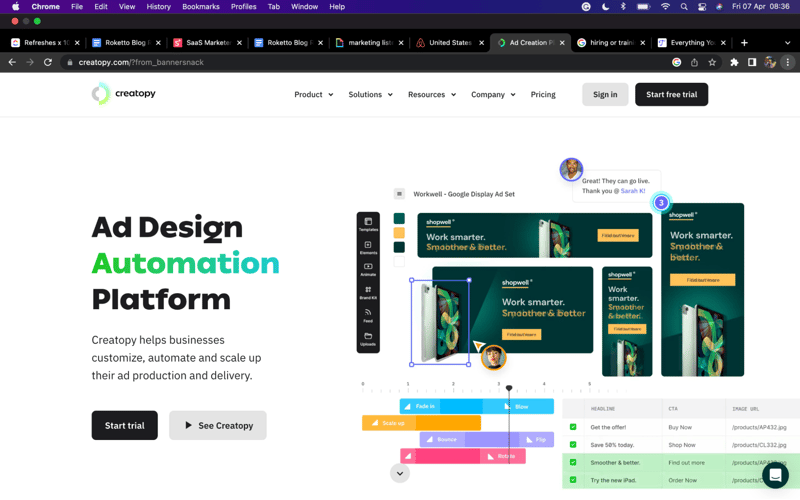Image resolution: width=800 pixels, height=500 pixels.
Task: Open the tab list chevron in Chrome
Action: point(787,43)
